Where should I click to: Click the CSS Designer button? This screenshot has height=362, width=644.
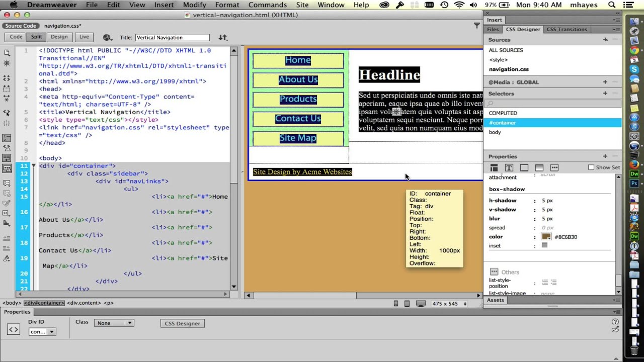[182, 323]
